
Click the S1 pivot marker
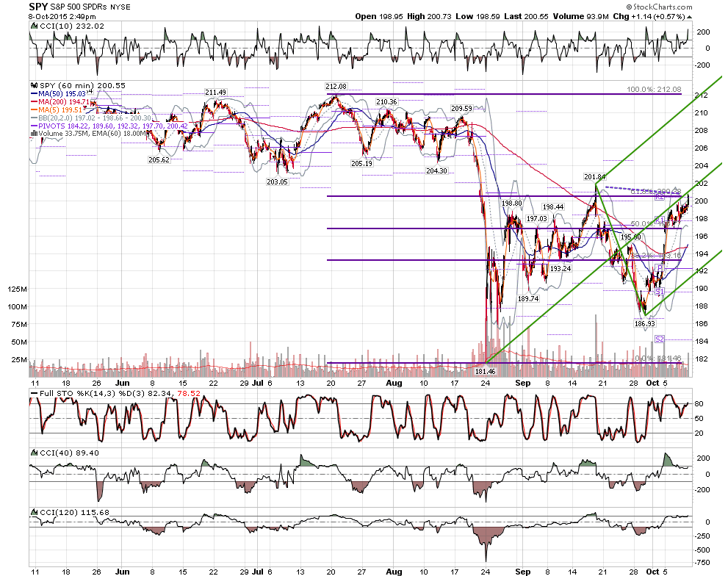point(660,291)
